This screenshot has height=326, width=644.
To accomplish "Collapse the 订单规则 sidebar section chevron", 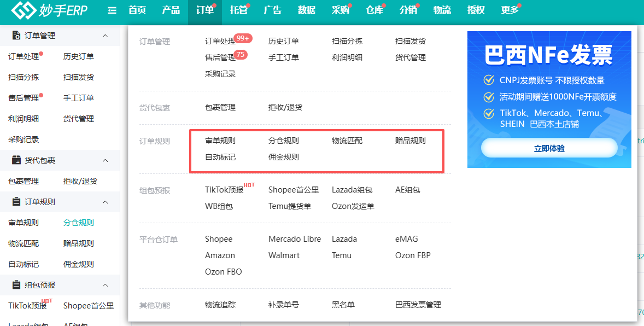I will click(x=105, y=202).
